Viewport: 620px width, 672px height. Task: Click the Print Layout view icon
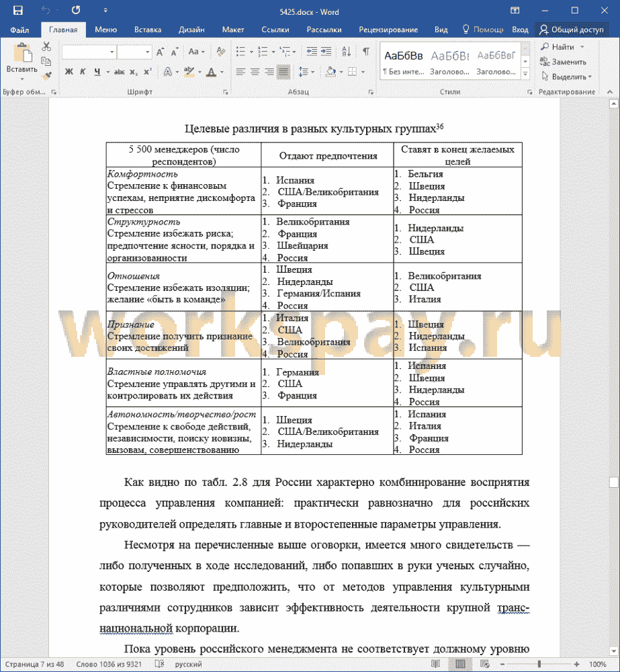460,664
